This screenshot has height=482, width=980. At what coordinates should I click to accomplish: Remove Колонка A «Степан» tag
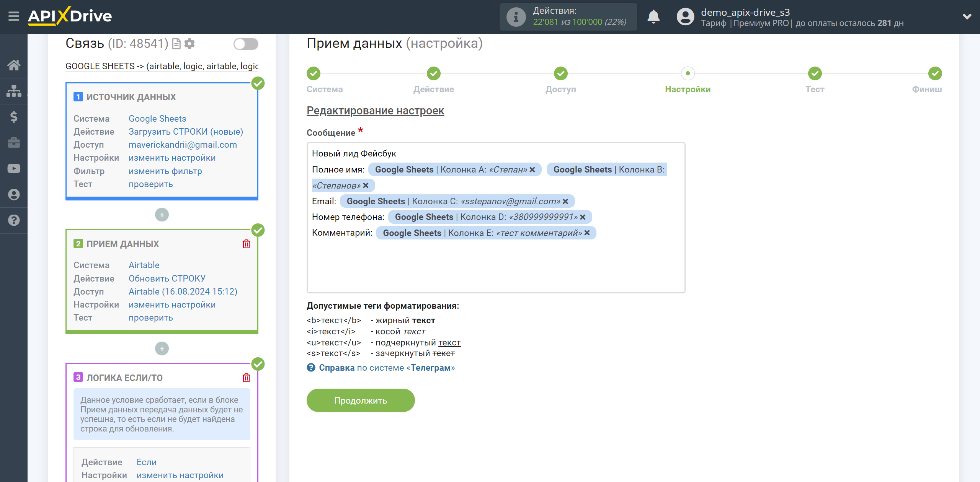coord(532,170)
